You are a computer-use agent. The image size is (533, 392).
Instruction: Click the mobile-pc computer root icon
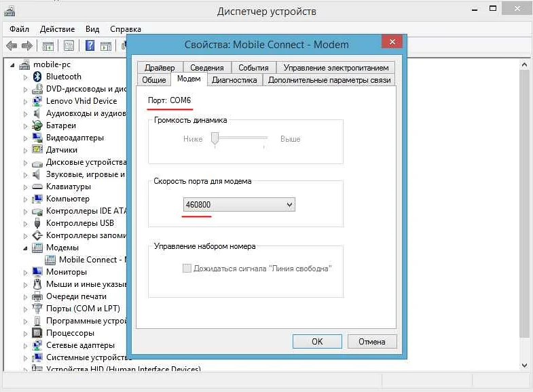coord(24,64)
